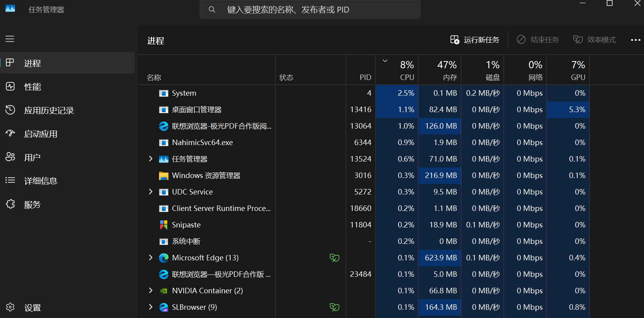Click the Windows 资源管理器 folder icon

(x=164, y=176)
